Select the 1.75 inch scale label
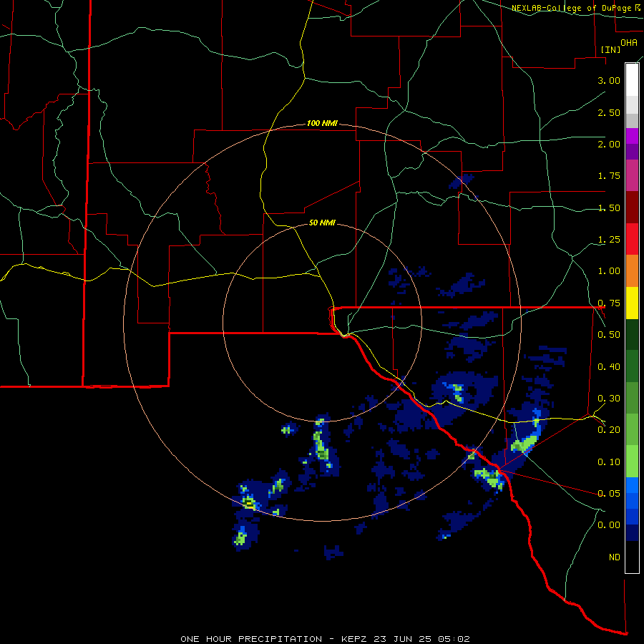This screenshot has height=644, width=644. [x=609, y=176]
